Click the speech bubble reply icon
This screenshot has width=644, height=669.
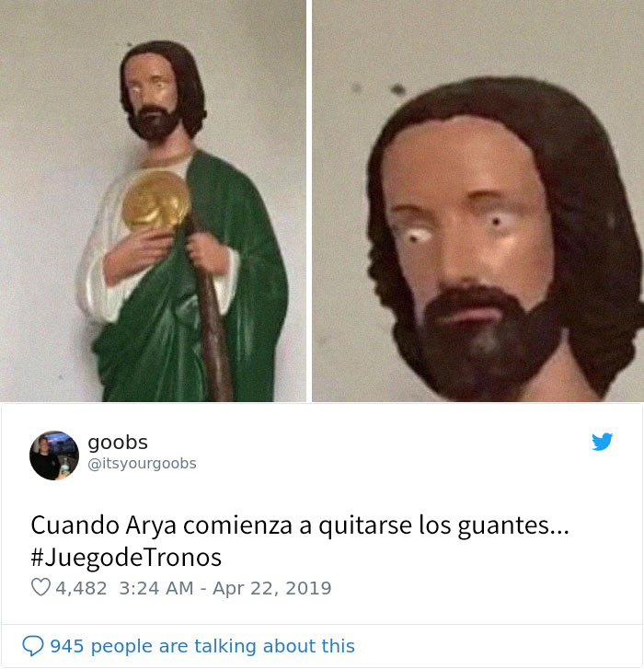(33, 646)
